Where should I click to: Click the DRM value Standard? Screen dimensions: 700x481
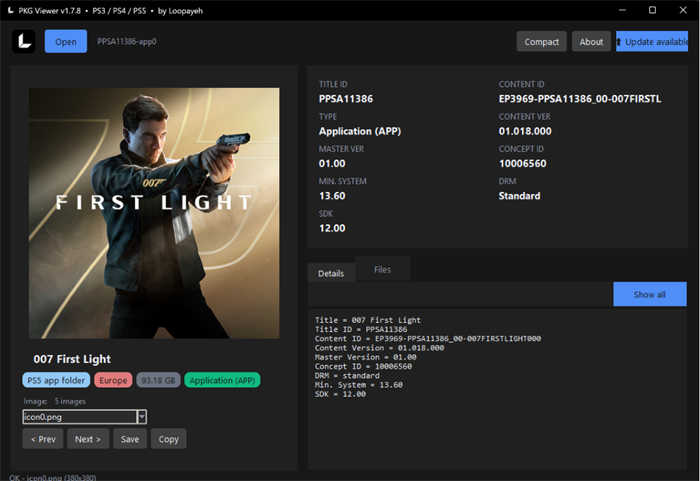(x=519, y=196)
